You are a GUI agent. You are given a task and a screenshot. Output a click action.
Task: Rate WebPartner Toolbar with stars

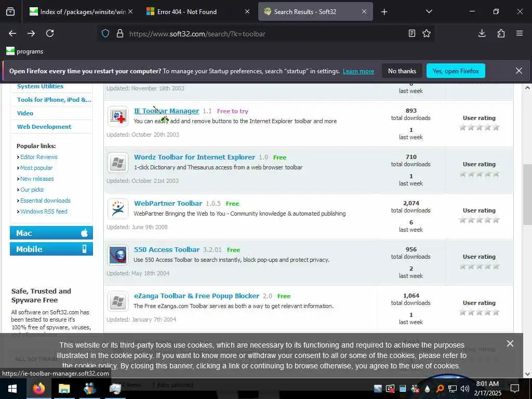pos(479,220)
